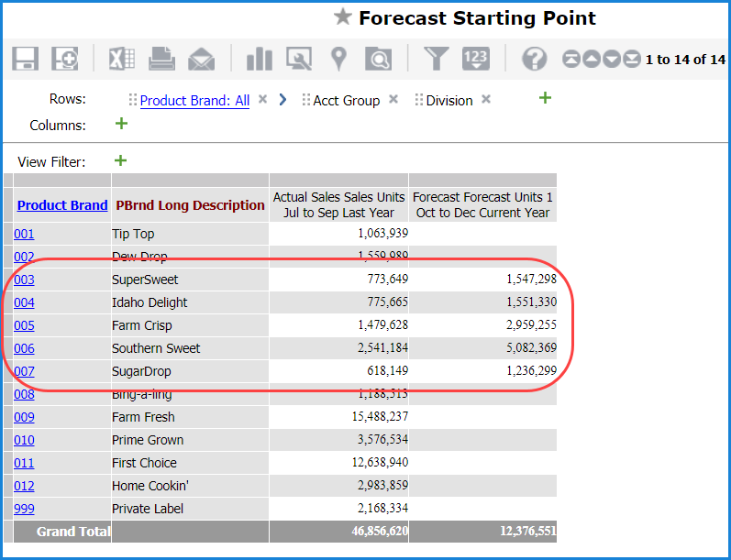Image resolution: width=731 pixels, height=560 pixels.
Task: Click the Farm Crisp description cell
Action: [190, 325]
